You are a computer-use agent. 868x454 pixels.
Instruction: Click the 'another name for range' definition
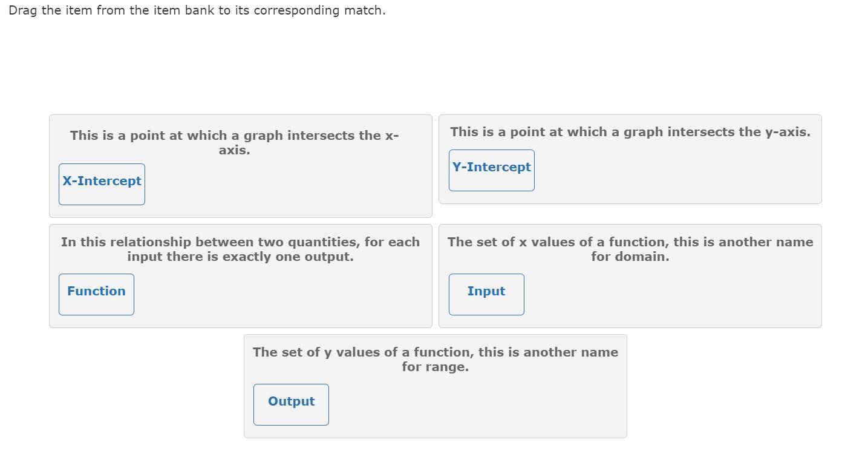[x=435, y=360]
